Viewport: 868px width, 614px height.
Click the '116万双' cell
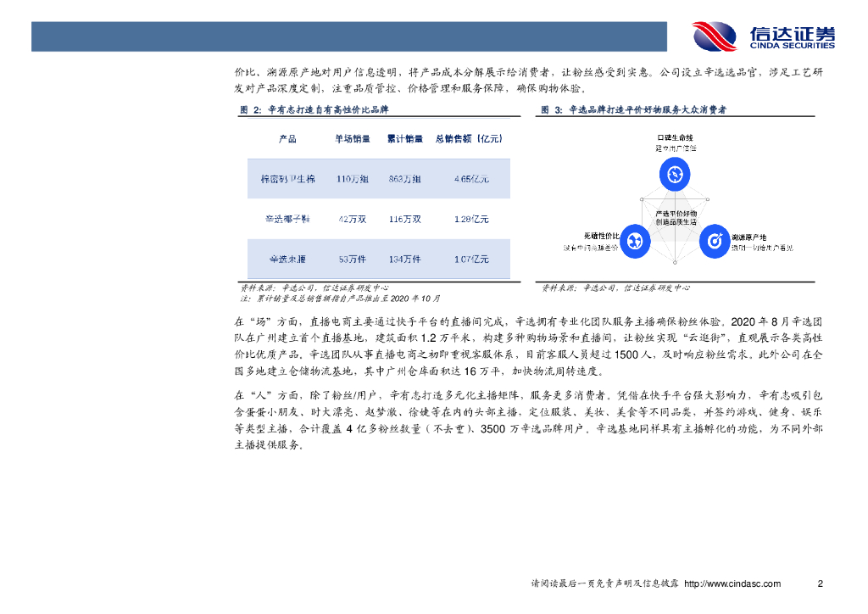(x=404, y=220)
